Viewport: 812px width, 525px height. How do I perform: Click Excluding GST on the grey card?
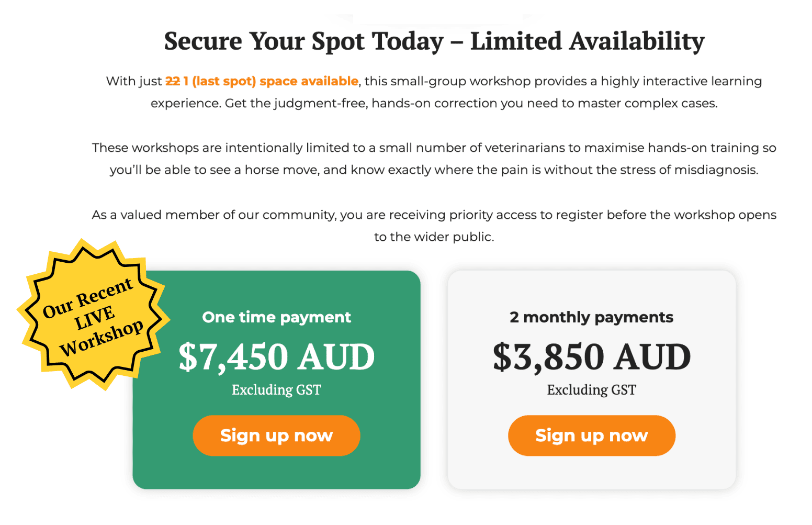click(592, 390)
